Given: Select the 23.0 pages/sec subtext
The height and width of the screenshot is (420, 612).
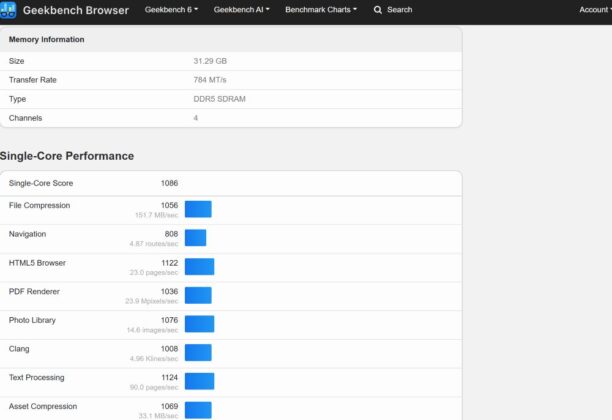Looking at the screenshot, I should click(154, 272).
